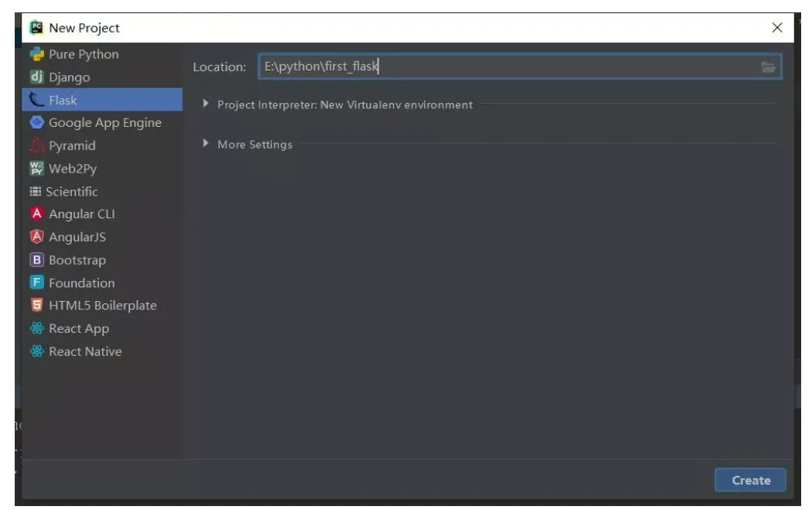Select the Google App Engine icon
Viewport: 812px width, 520px height.
click(36, 123)
